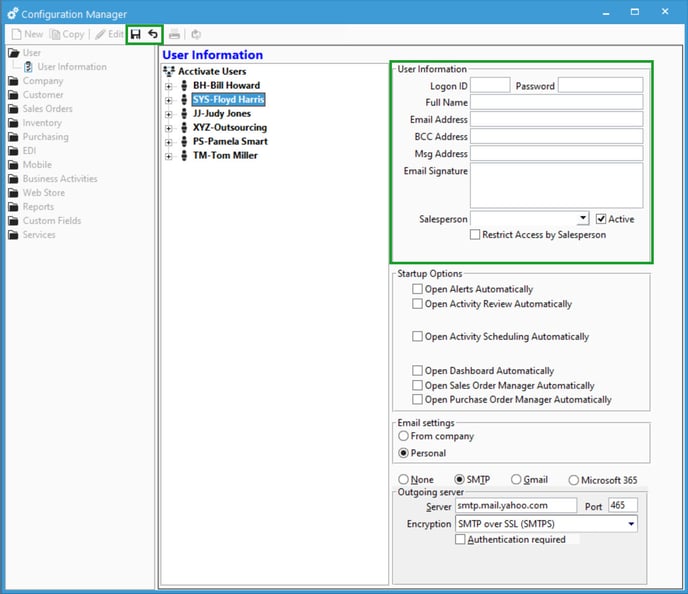688x594 pixels.
Task: Open the Reports category
Action: pyautogui.click(x=38, y=207)
